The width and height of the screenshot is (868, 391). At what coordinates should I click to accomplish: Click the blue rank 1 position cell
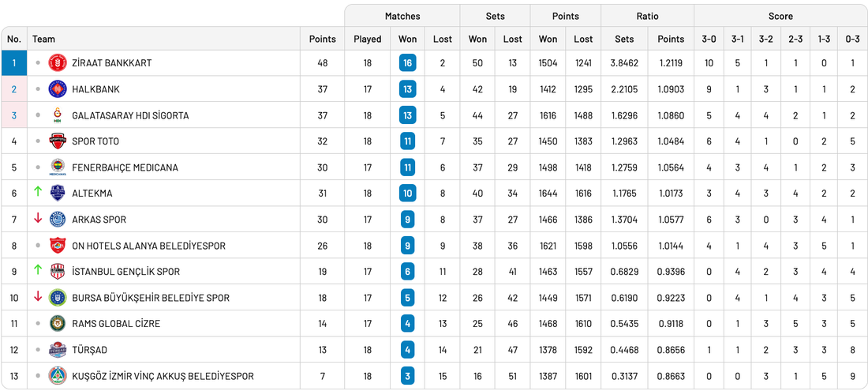tap(13, 63)
